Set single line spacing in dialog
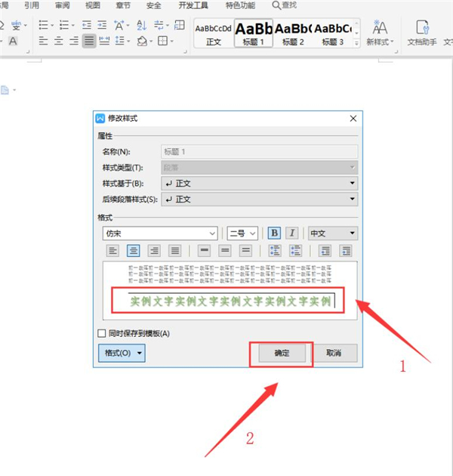The image size is (453, 476). point(204,251)
